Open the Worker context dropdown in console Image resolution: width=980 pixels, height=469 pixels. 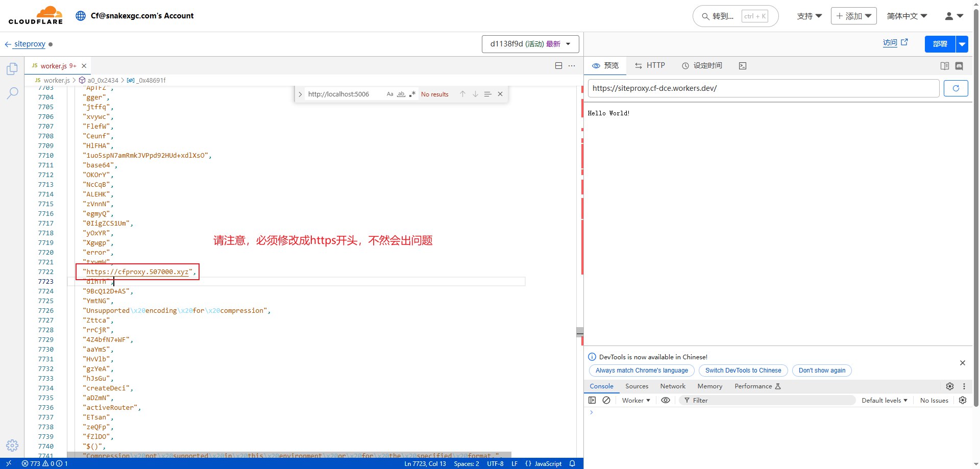tap(636, 400)
